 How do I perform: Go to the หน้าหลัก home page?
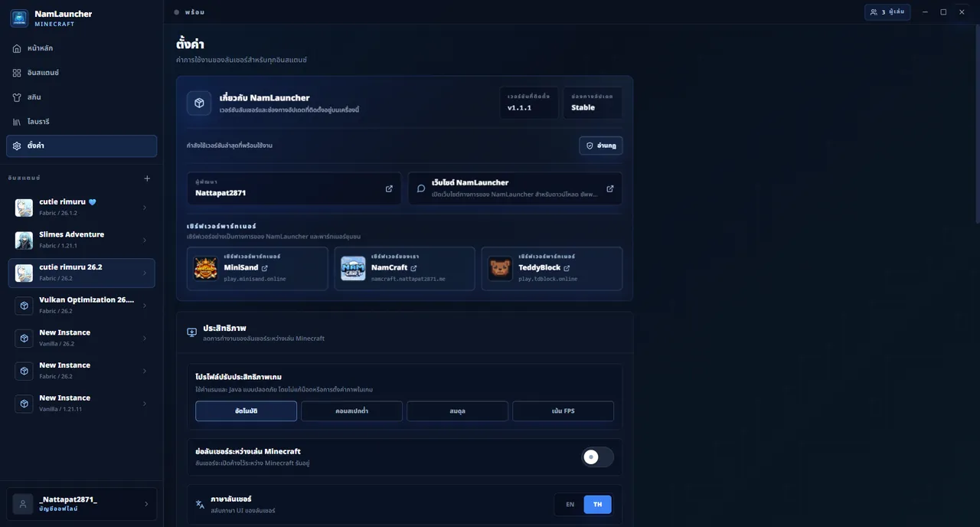tap(81, 48)
